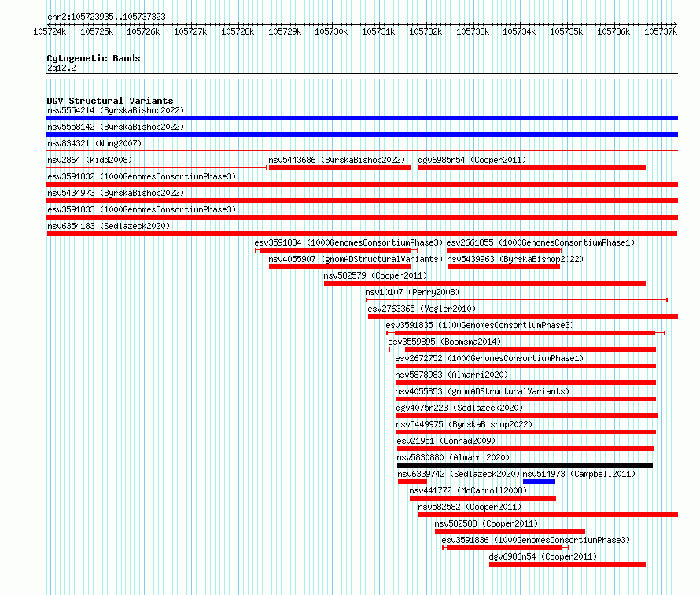Click the red bar under nsv582583
Image resolution: width=700 pixels, height=595 pixels.
[510, 531]
